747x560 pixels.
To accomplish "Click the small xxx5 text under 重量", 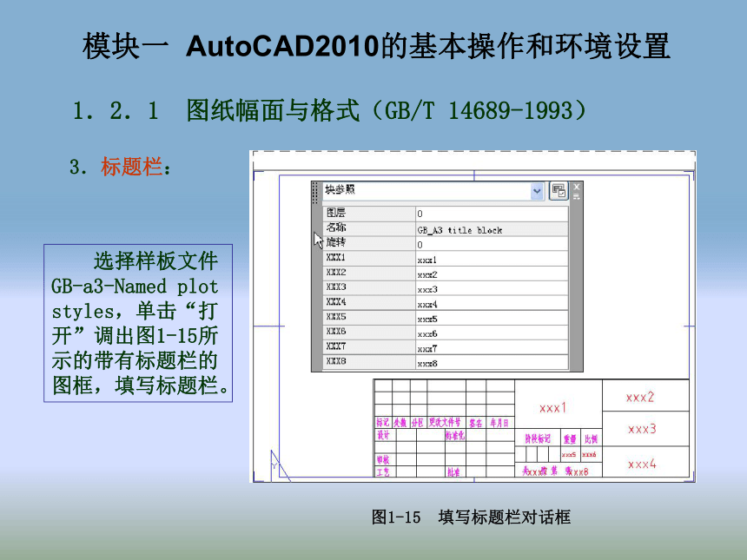I will 569,455.
